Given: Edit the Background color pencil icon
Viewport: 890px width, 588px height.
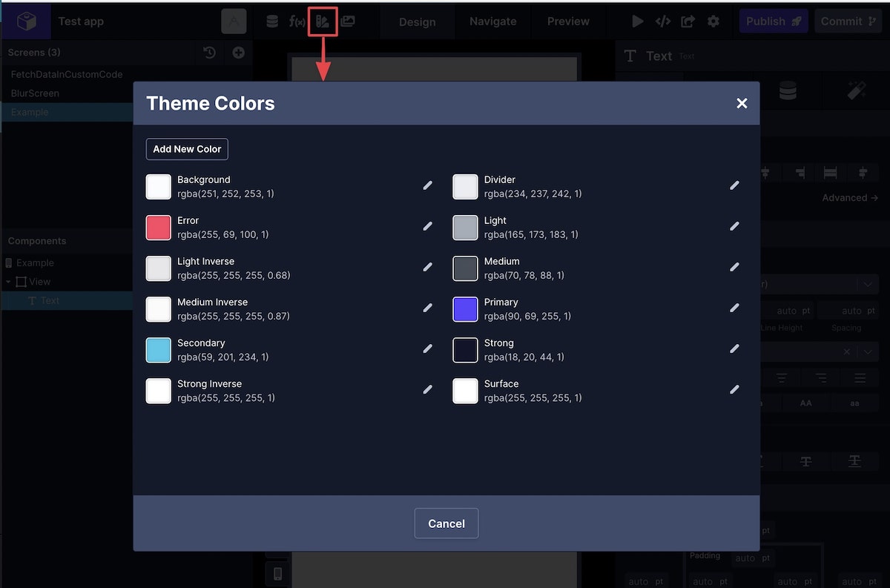Looking at the screenshot, I should point(428,185).
